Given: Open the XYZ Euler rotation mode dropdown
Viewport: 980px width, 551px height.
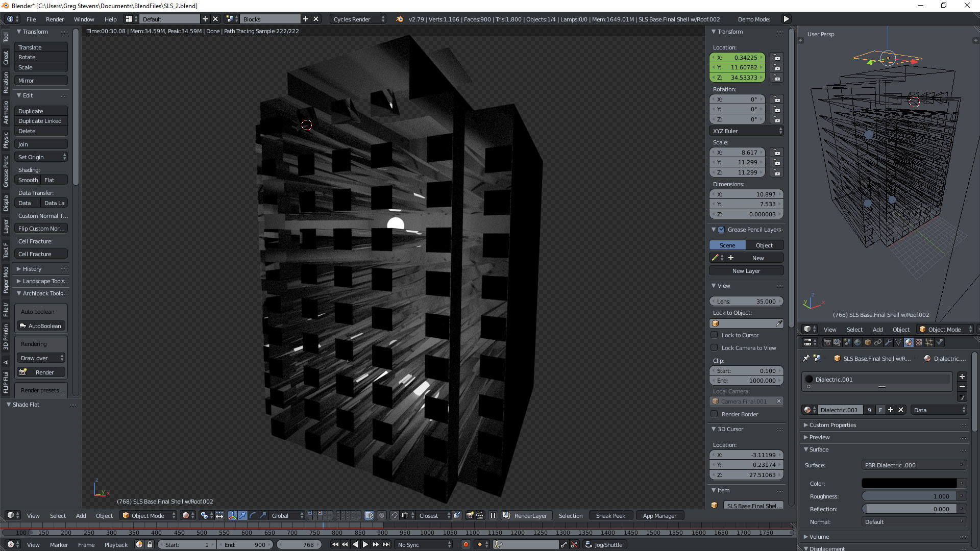Looking at the screenshot, I should pos(746,131).
